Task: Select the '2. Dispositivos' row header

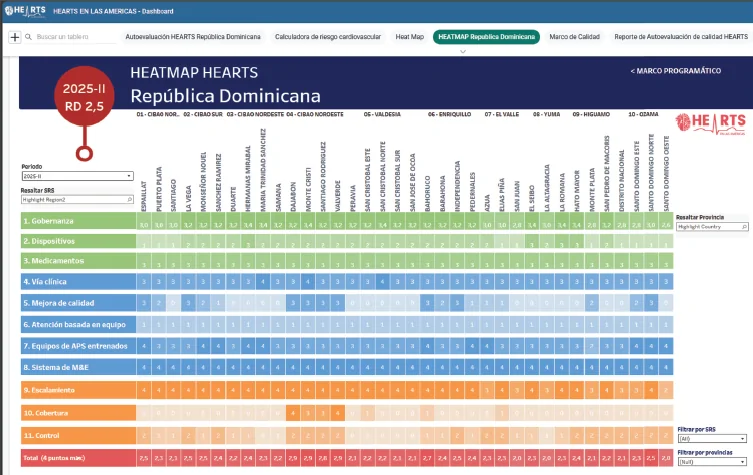Action: click(79, 241)
